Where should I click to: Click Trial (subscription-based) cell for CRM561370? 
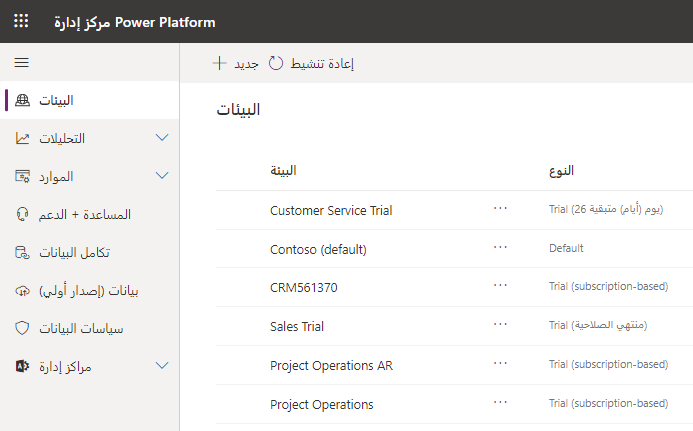click(x=609, y=286)
